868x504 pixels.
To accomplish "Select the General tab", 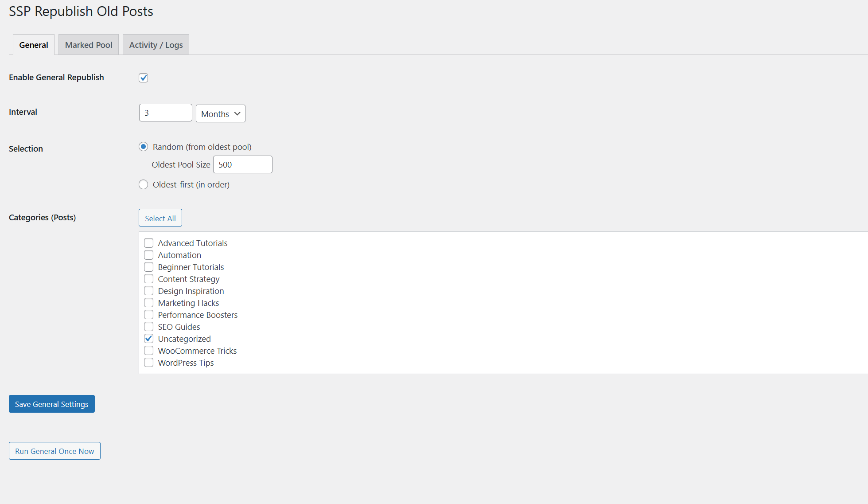I will [34, 45].
